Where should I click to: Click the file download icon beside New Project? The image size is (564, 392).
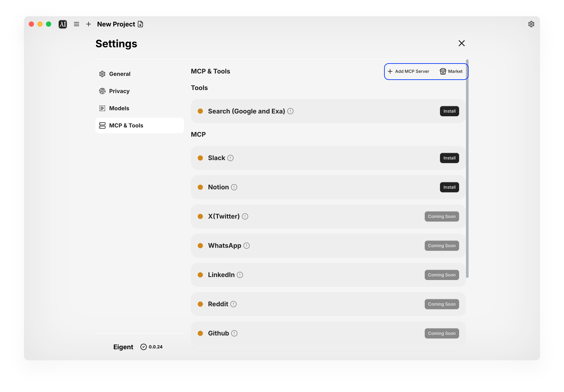click(x=140, y=24)
